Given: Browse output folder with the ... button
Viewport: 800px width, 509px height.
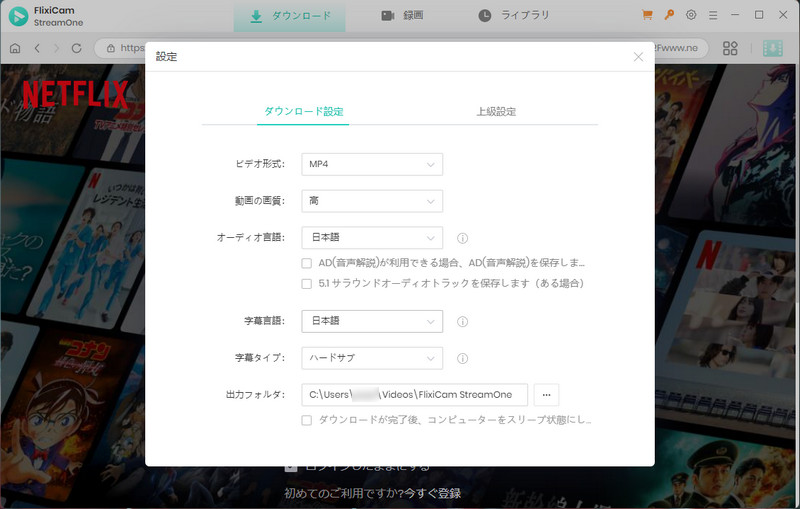Looking at the screenshot, I should 546,395.
